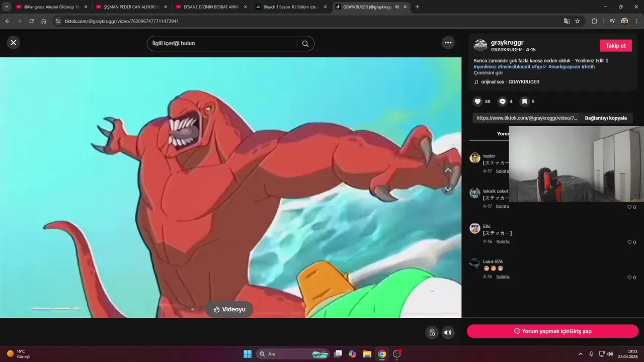Open the #markgrayson hashtag
This screenshot has height=362, width=644.
(564, 67)
